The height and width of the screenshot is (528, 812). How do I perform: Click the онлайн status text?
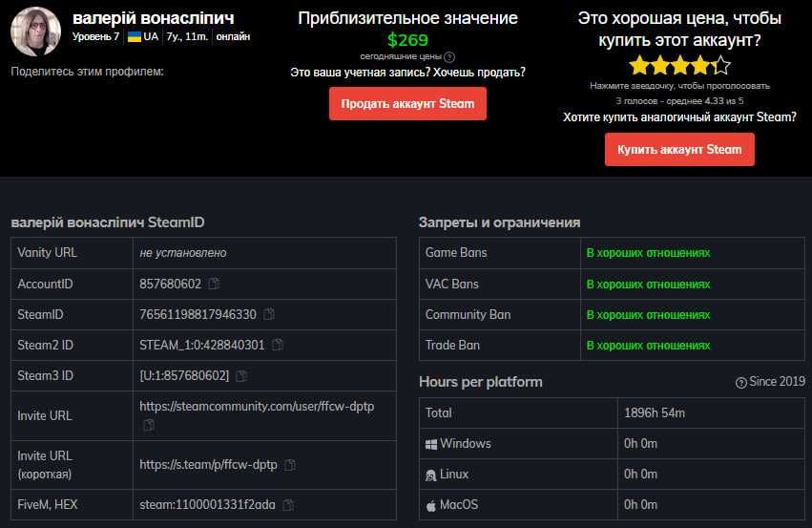coord(233,37)
